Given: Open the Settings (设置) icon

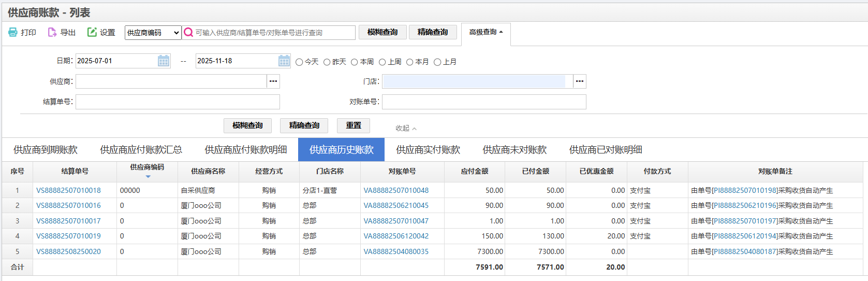Looking at the screenshot, I should click(92, 32).
